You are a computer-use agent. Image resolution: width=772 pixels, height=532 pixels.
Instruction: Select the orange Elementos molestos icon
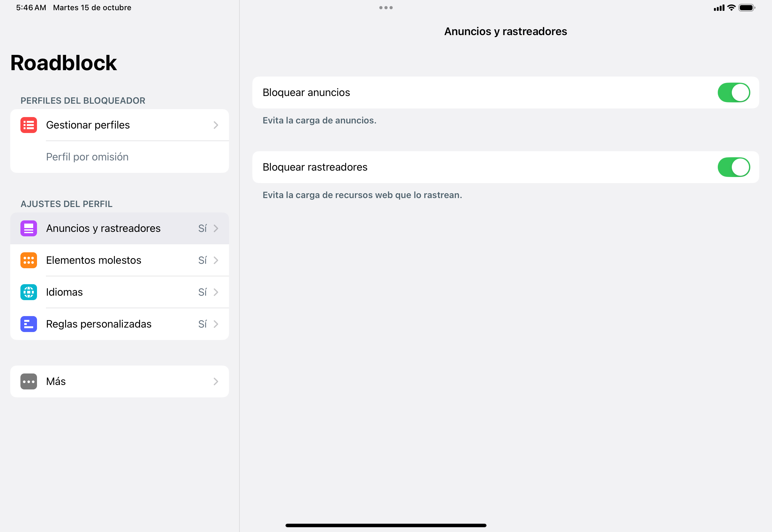coord(29,260)
